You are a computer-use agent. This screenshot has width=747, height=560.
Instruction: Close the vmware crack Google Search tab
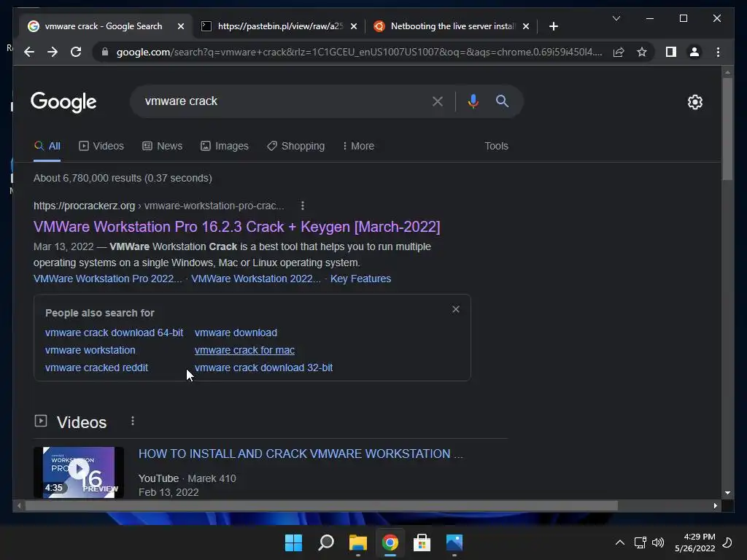click(181, 26)
